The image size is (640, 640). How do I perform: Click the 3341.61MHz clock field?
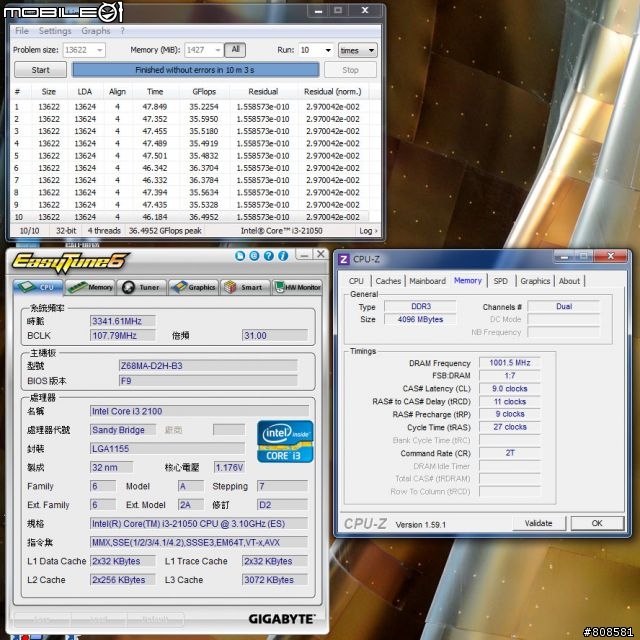click(x=122, y=321)
